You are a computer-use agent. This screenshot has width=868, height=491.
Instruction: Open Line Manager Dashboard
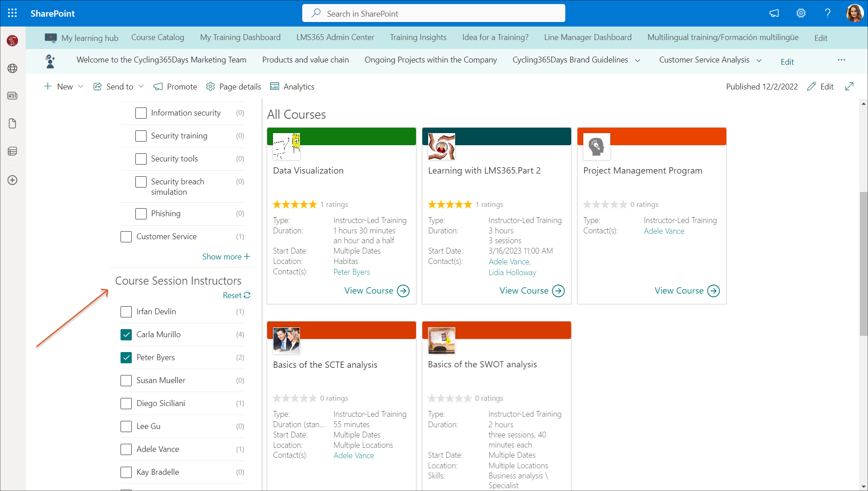coord(588,37)
